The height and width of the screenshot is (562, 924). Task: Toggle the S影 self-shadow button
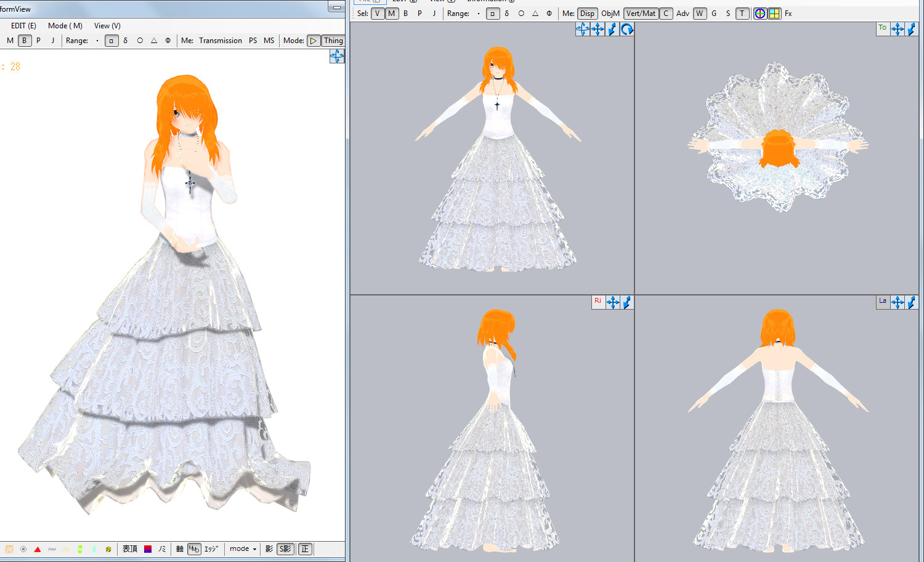pyautogui.click(x=285, y=549)
